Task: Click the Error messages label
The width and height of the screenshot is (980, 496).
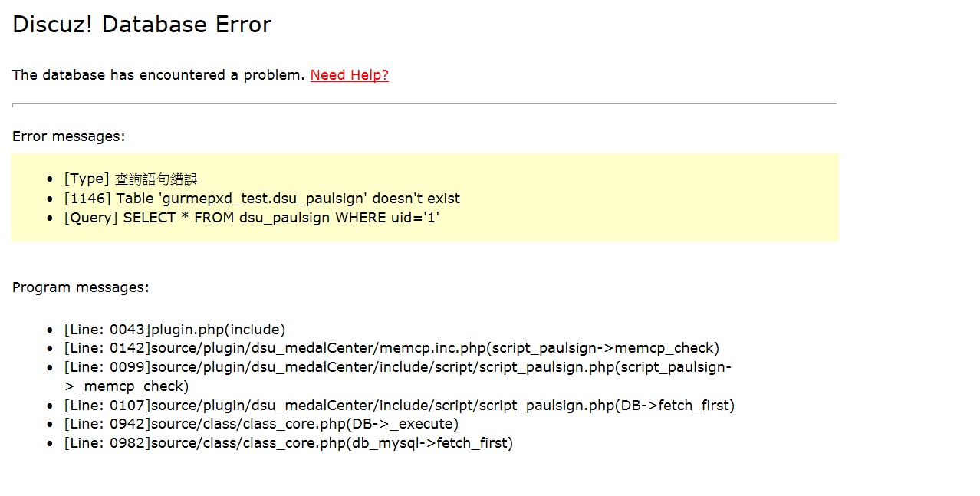Action: (68, 136)
